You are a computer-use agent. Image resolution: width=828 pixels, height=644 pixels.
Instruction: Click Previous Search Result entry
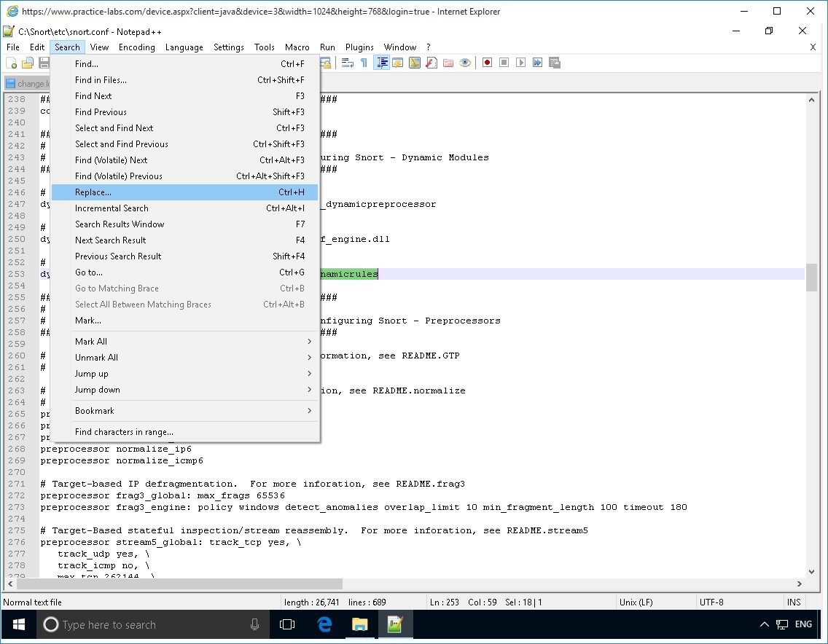pyautogui.click(x=185, y=256)
